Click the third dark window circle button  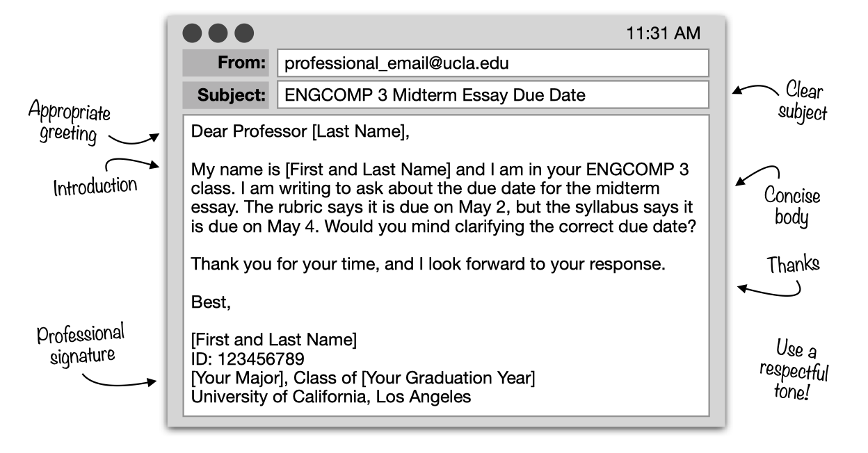pyautogui.click(x=244, y=32)
